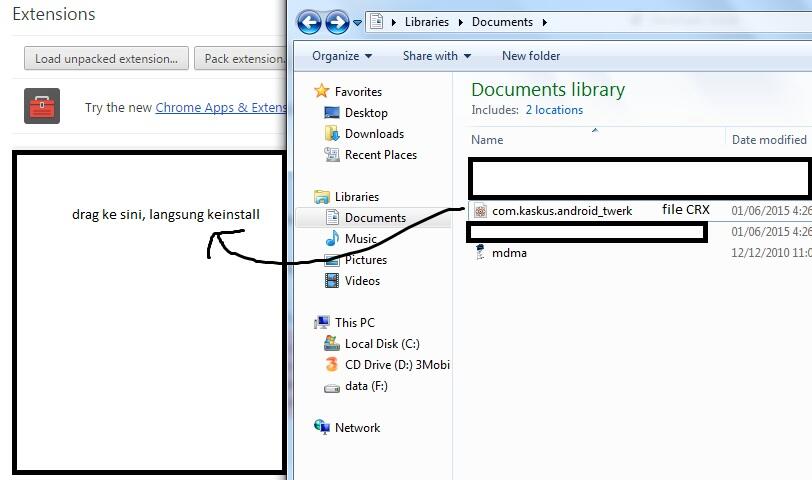The height and width of the screenshot is (480, 812).
Task: Open the Share with menu
Action: (437, 56)
